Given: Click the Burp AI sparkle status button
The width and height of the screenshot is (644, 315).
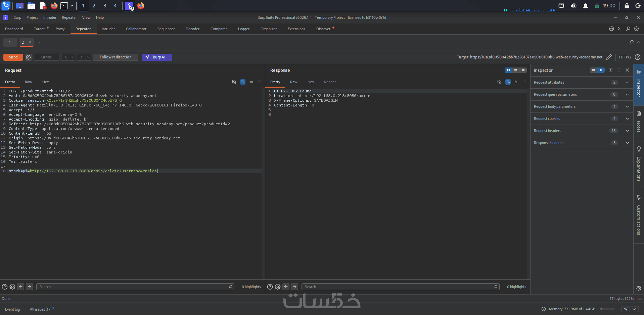Looking at the screenshot, I should click(x=626, y=309).
